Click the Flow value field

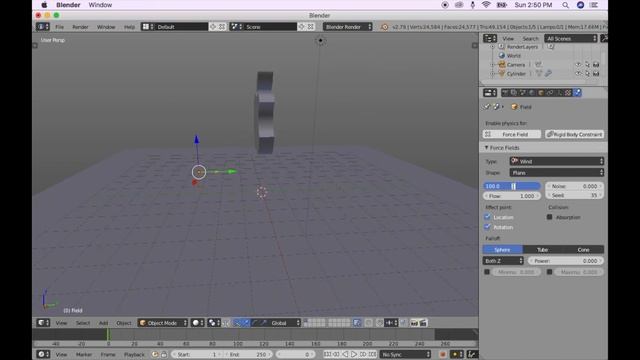point(512,196)
